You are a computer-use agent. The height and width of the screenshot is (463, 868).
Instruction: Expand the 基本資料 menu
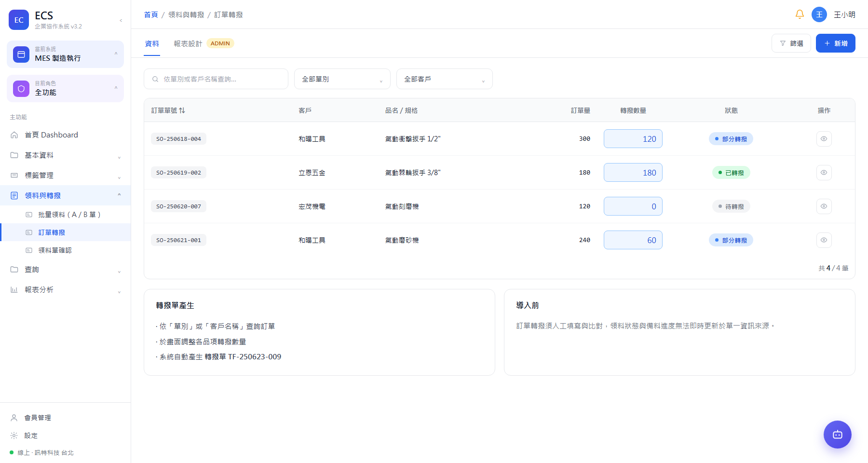tap(66, 155)
